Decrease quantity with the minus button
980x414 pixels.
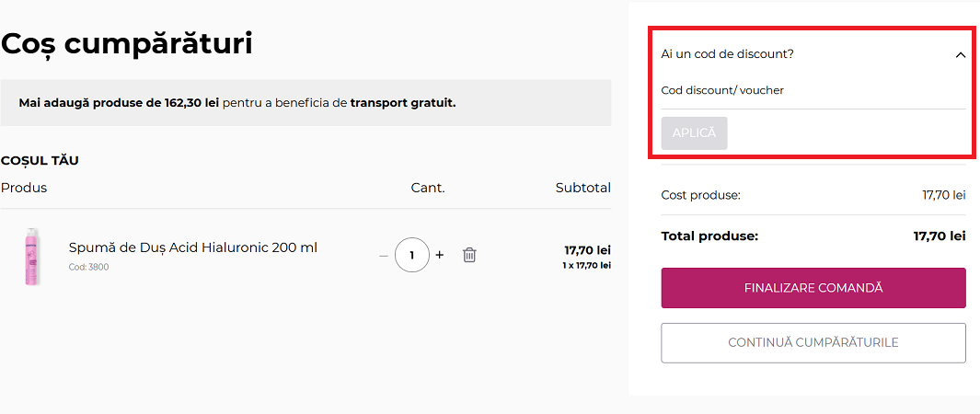point(384,255)
